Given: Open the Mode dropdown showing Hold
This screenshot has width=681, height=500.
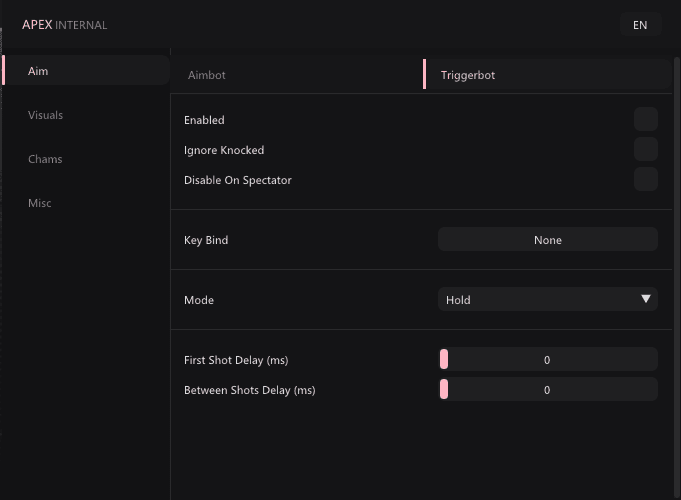Looking at the screenshot, I should pyautogui.click(x=548, y=299).
